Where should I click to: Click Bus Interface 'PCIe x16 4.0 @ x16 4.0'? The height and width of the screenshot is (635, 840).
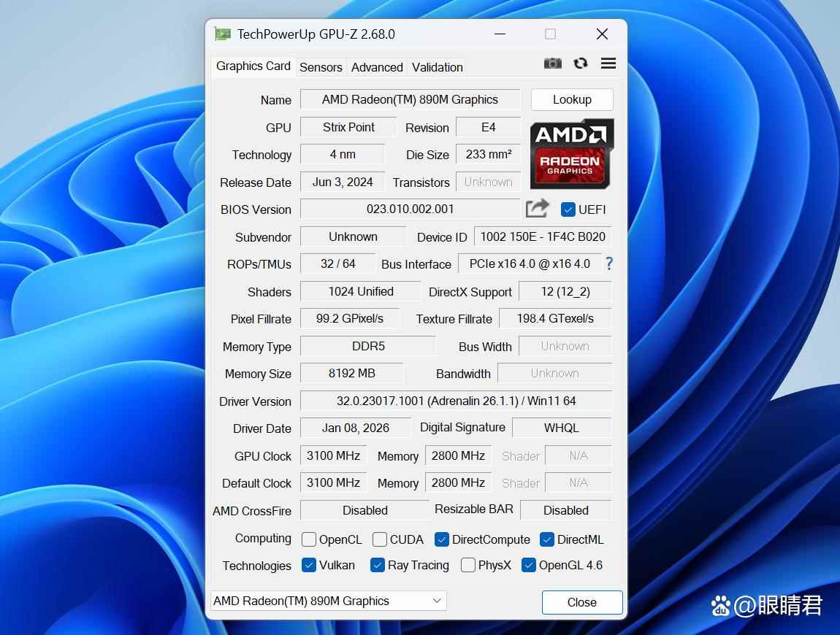pyautogui.click(x=530, y=263)
